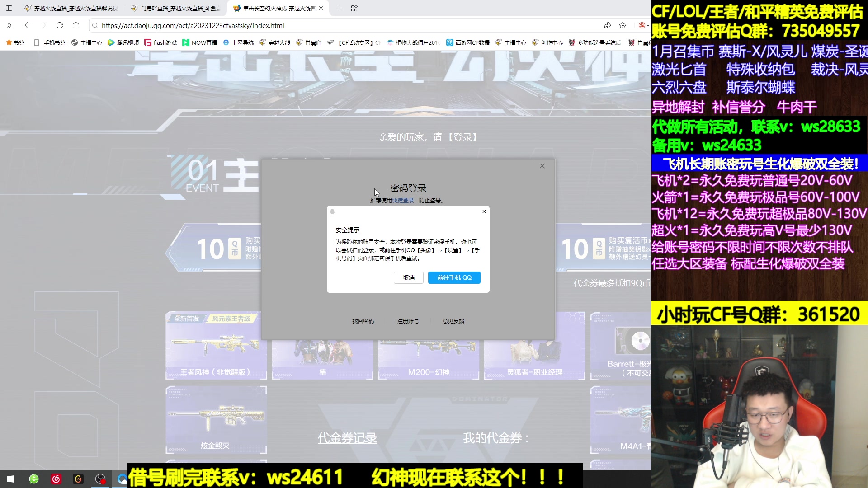This screenshot has width=868, height=488.
Task: Open 西游网CP数据 bookmark
Action: (x=468, y=42)
